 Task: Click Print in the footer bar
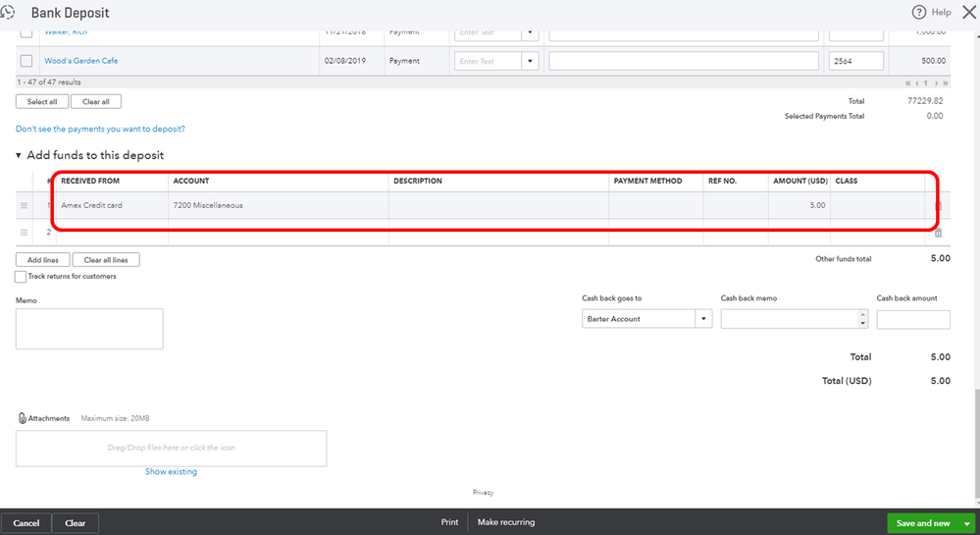pos(449,522)
